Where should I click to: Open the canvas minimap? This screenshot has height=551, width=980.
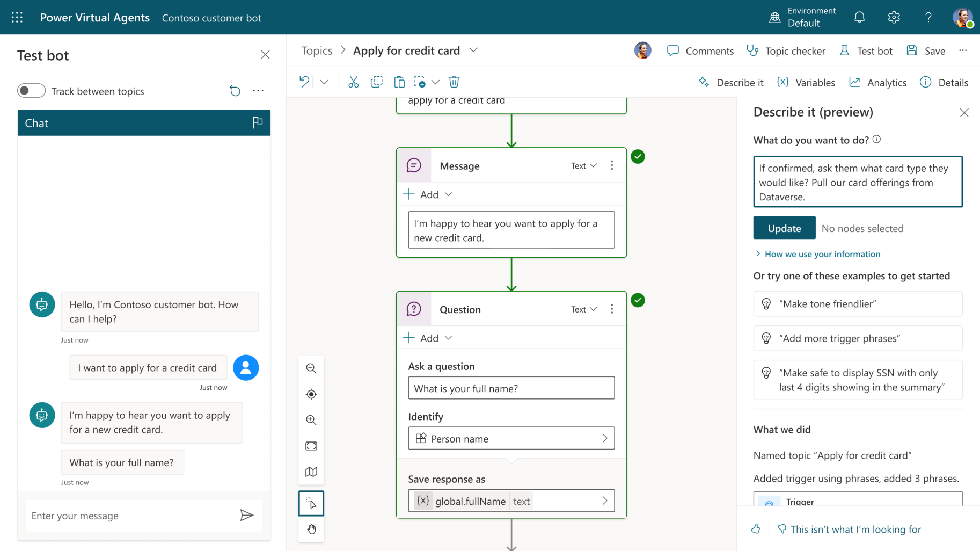point(311,472)
